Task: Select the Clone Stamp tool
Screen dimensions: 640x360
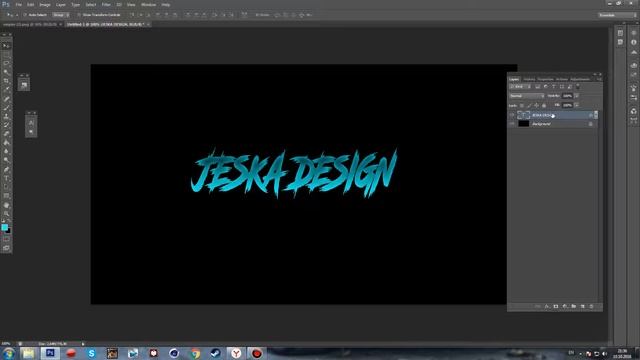Action: 6,116
